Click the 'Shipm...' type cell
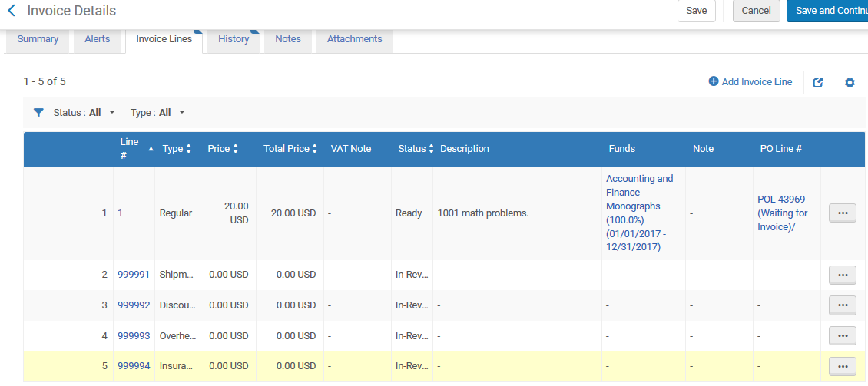 (x=177, y=274)
